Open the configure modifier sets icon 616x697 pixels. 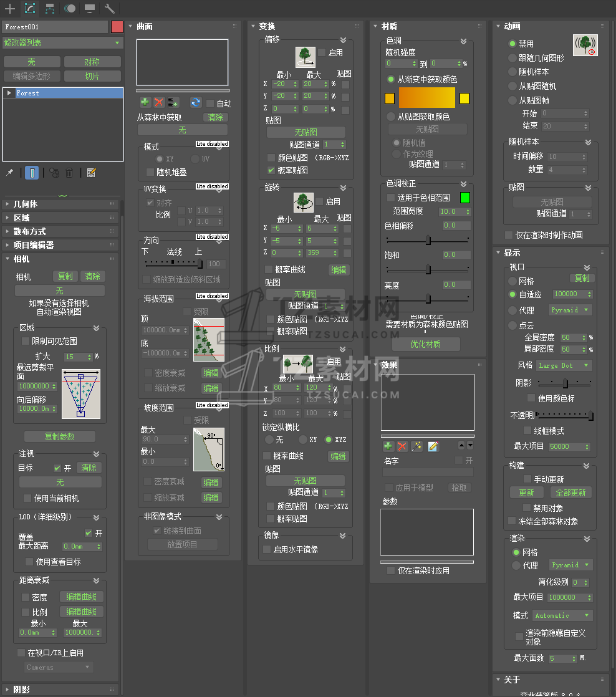[91, 173]
